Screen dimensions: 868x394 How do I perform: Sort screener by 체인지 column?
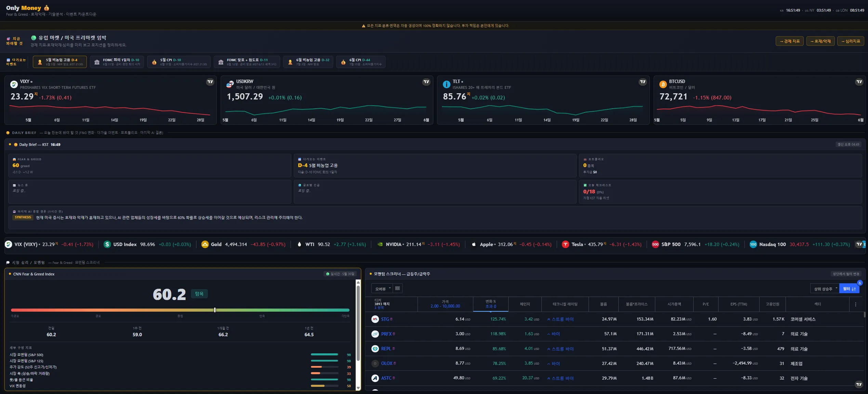click(525, 304)
